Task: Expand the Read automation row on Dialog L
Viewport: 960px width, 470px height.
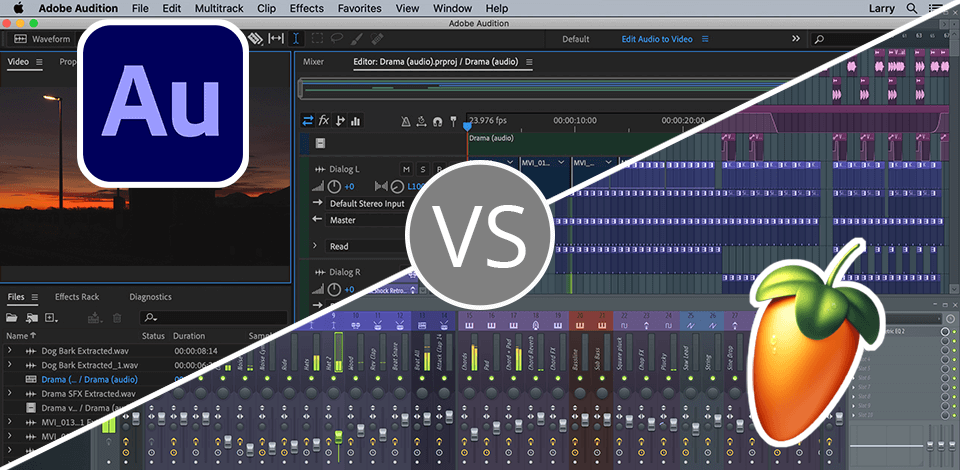Action: click(x=316, y=246)
